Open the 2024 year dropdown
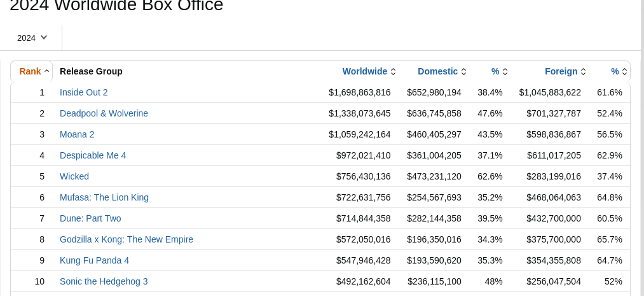 (32, 38)
